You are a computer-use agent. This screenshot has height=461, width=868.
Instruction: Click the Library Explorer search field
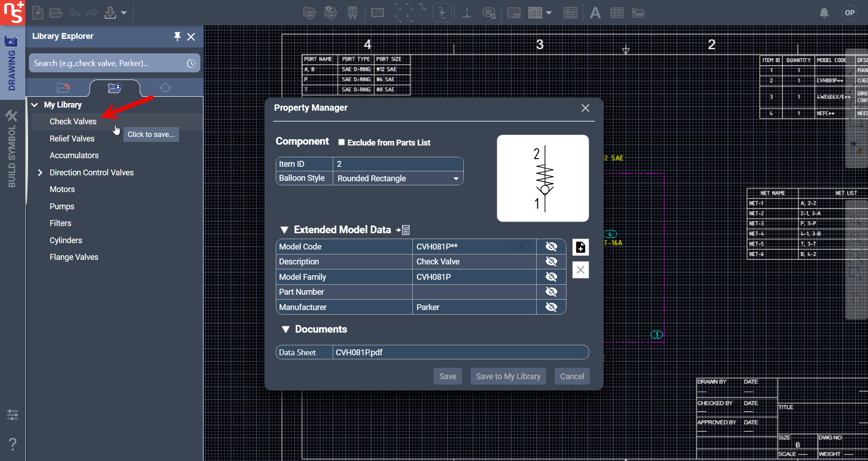pos(108,63)
